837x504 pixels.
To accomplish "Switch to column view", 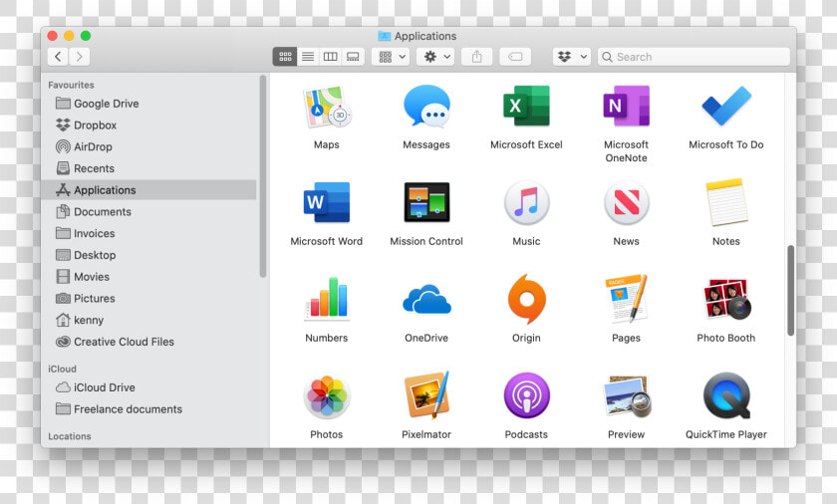I will [x=331, y=57].
